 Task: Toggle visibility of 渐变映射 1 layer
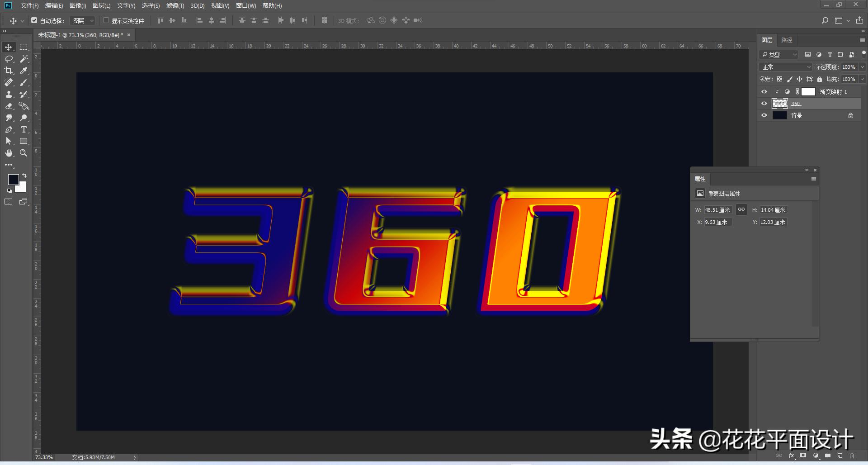(764, 91)
